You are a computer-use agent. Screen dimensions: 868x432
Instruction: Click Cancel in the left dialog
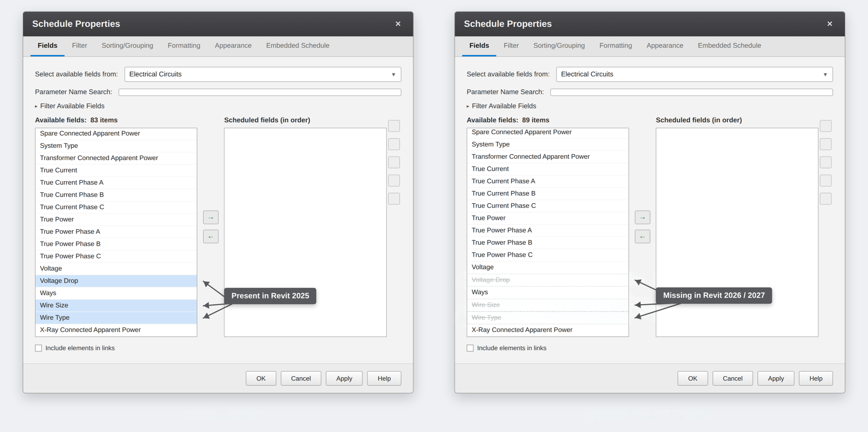click(301, 378)
